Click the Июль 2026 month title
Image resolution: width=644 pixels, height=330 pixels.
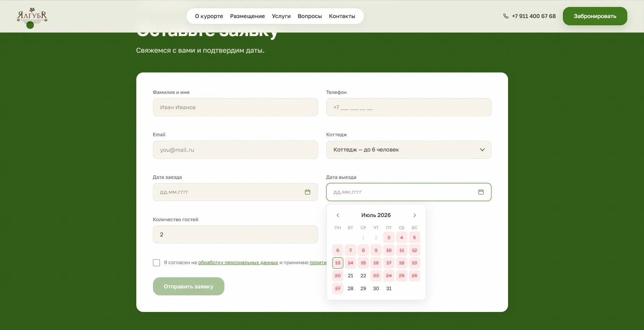point(376,215)
